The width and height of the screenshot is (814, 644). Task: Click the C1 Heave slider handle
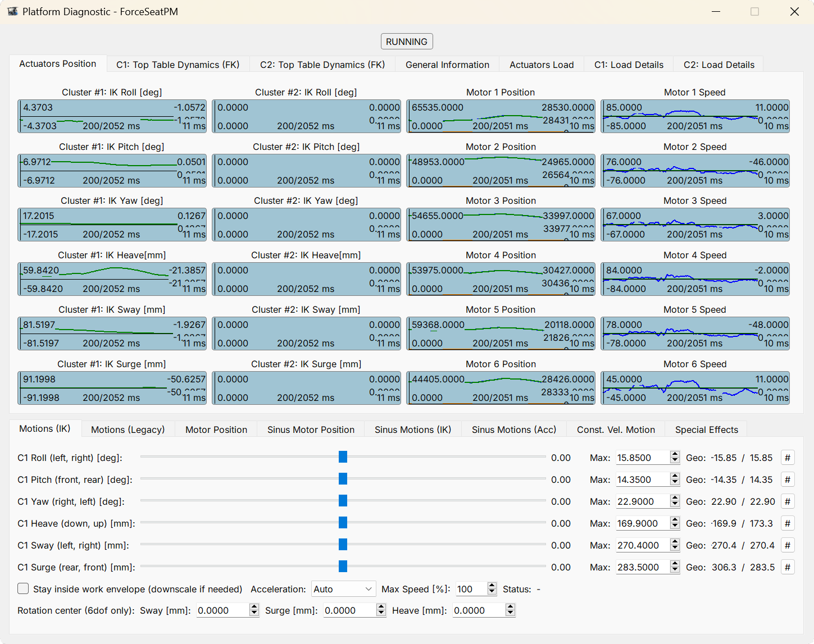coord(343,523)
